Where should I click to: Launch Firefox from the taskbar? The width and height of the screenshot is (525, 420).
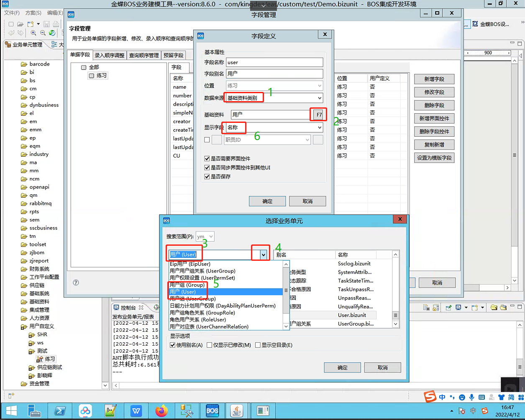pyautogui.click(x=161, y=411)
